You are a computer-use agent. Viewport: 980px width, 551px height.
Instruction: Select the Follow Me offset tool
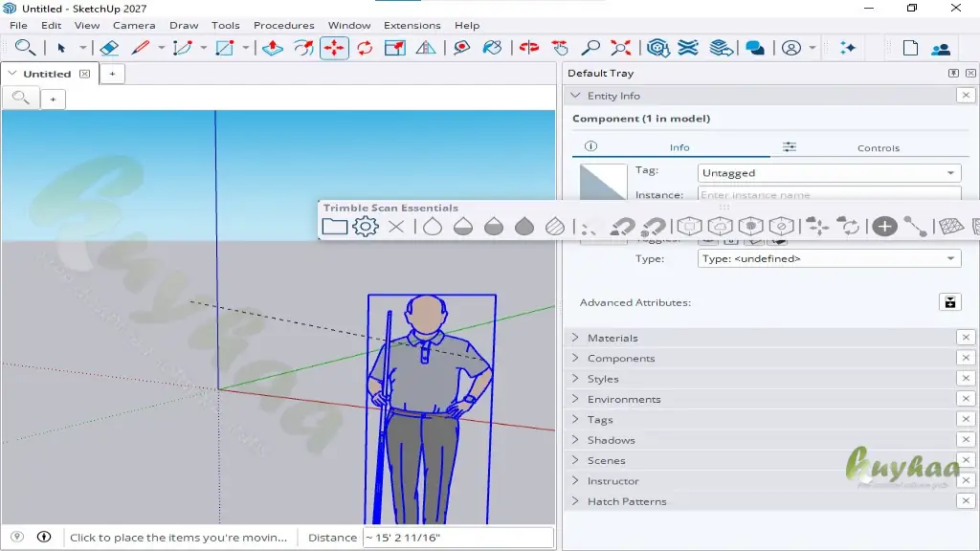click(303, 48)
